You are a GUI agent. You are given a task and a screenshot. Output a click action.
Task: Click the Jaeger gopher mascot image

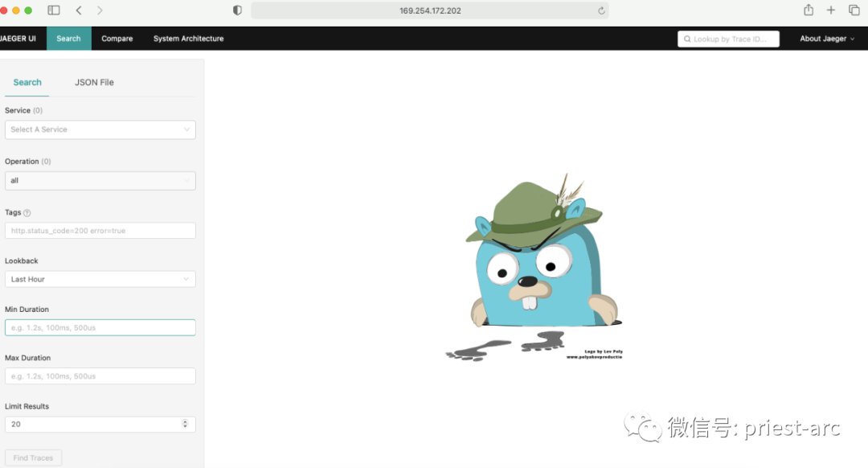(x=534, y=267)
